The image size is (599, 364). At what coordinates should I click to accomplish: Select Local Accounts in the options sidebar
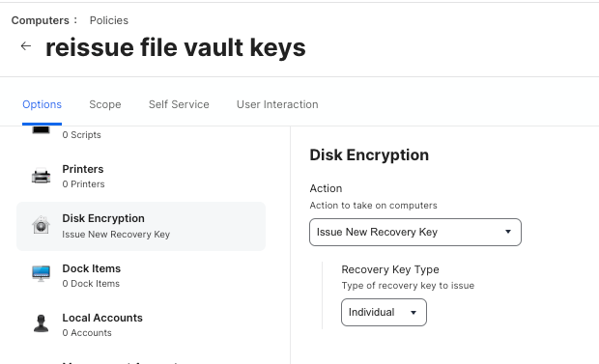pyautogui.click(x=141, y=325)
